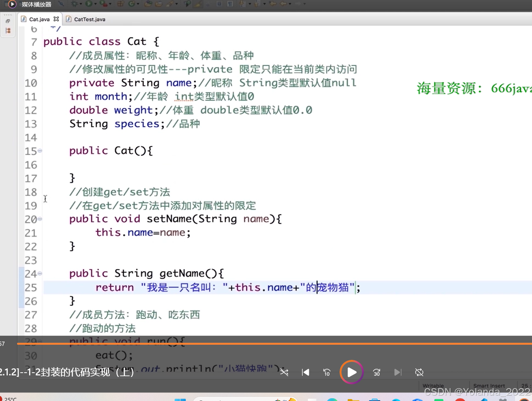
Task: Click the Back navigation arrow icon
Action: 283,4
